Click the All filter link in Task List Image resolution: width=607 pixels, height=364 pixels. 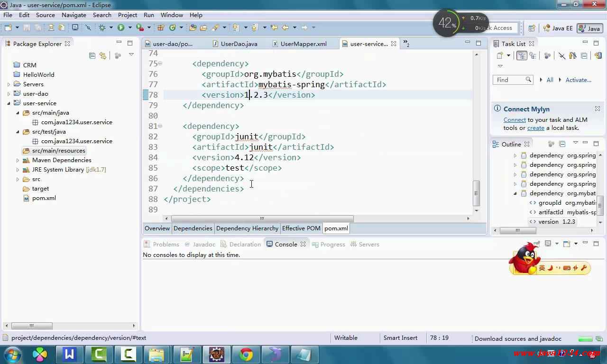pyautogui.click(x=550, y=80)
